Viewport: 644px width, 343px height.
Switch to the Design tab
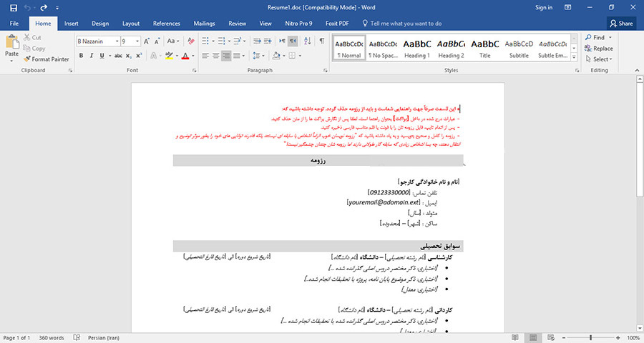pos(100,24)
